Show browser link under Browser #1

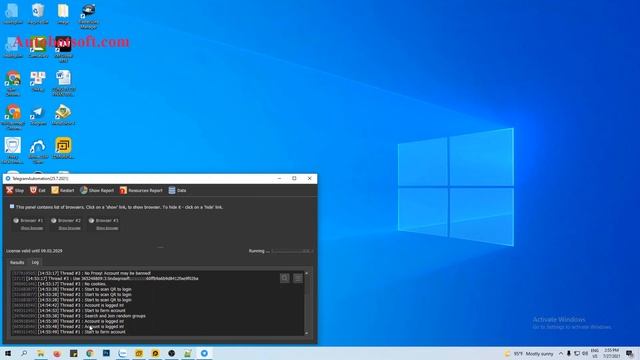pyautogui.click(x=32, y=228)
